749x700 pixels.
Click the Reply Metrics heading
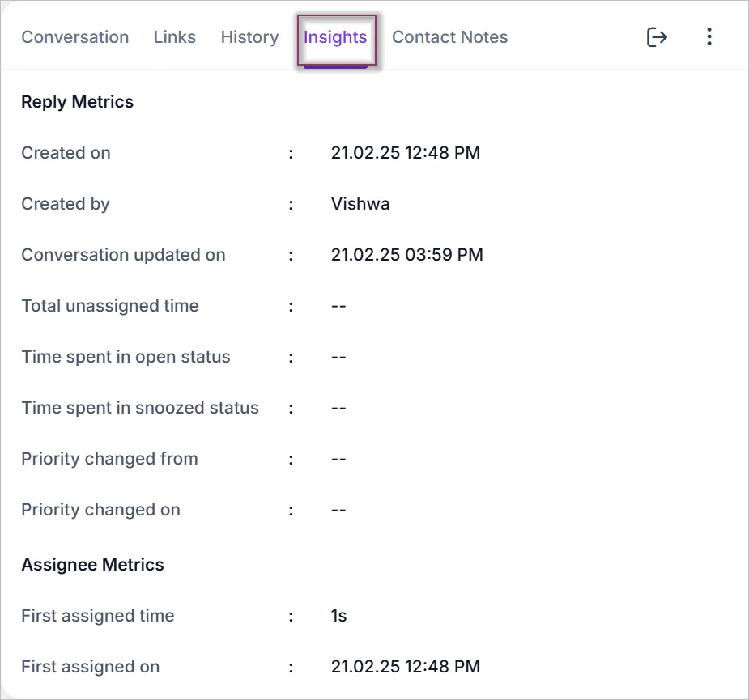click(x=78, y=102)
